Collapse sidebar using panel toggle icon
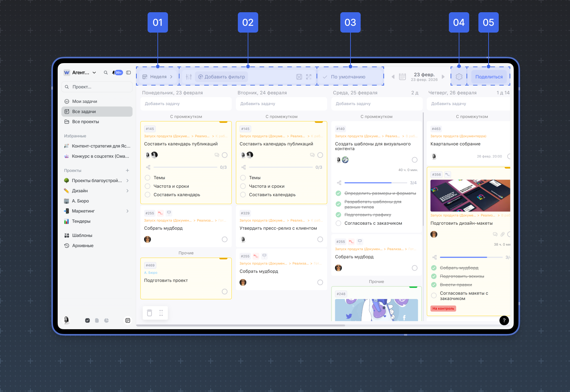Image resolution: width=570 pixels, height=392 pixels. point(129,73)
